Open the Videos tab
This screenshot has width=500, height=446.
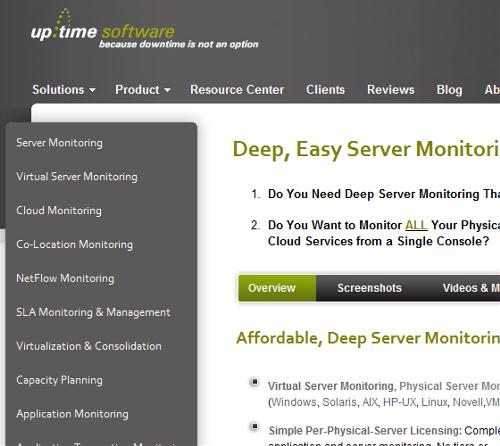[x=471, y=288]
